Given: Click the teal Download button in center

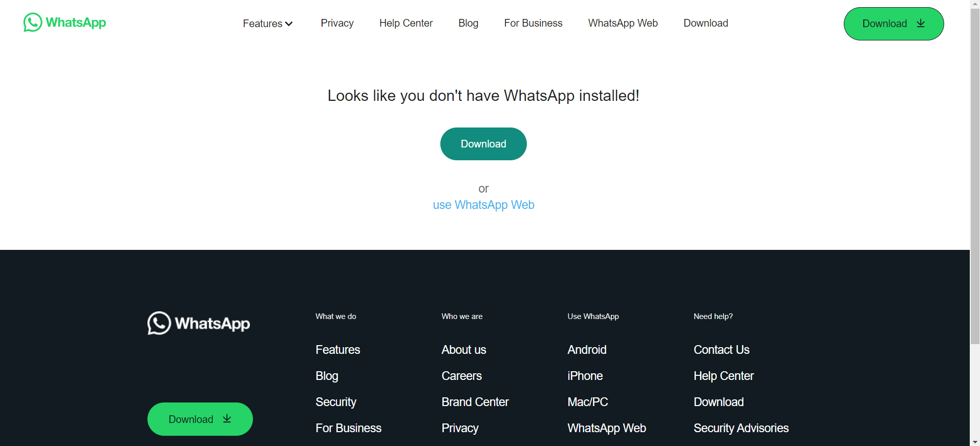Looking at the screenshot, I should point(483,144).
